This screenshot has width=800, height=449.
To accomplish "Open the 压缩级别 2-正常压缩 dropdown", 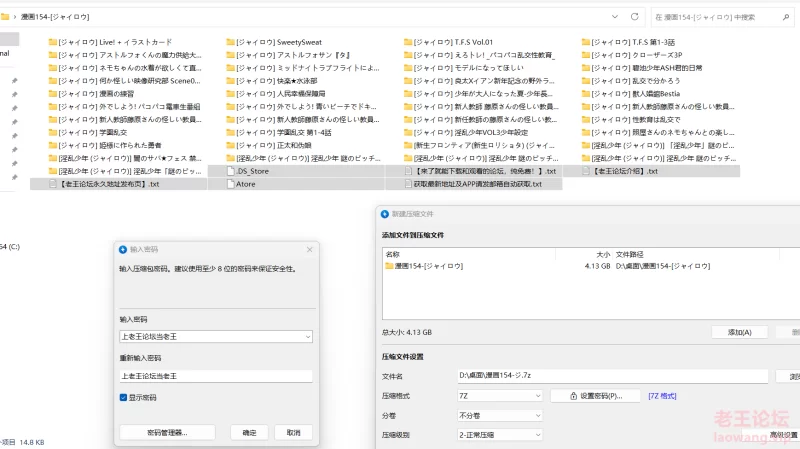I will click(499, 435).
